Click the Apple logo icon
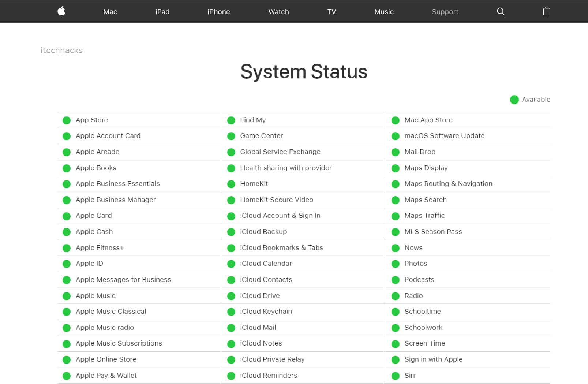This screenshot has width=588, height=384. [61, 11]
